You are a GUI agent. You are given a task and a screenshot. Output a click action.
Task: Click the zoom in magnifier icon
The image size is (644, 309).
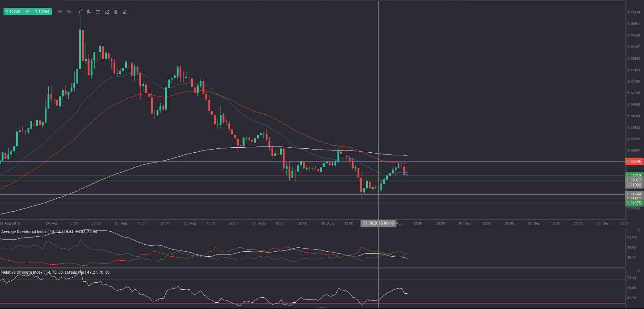[x=69, y=12]
